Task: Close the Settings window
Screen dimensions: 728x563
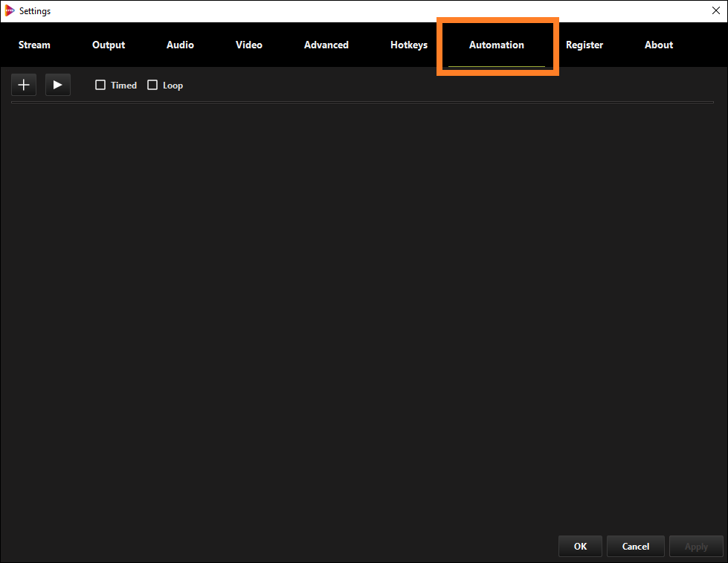Action: (x=715, y=10)
